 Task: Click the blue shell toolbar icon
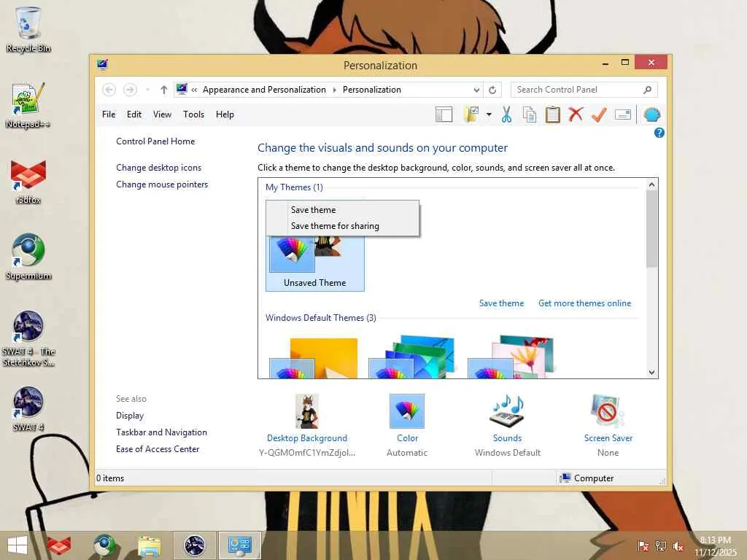click(x=651, y=114)
